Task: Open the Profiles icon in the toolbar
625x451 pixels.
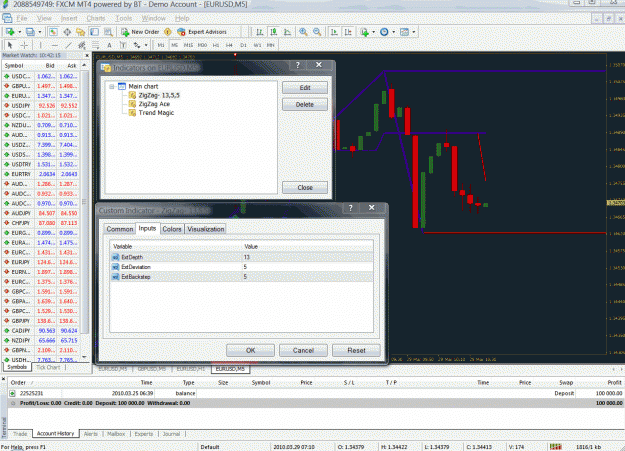Action: [x=30, y=32]
